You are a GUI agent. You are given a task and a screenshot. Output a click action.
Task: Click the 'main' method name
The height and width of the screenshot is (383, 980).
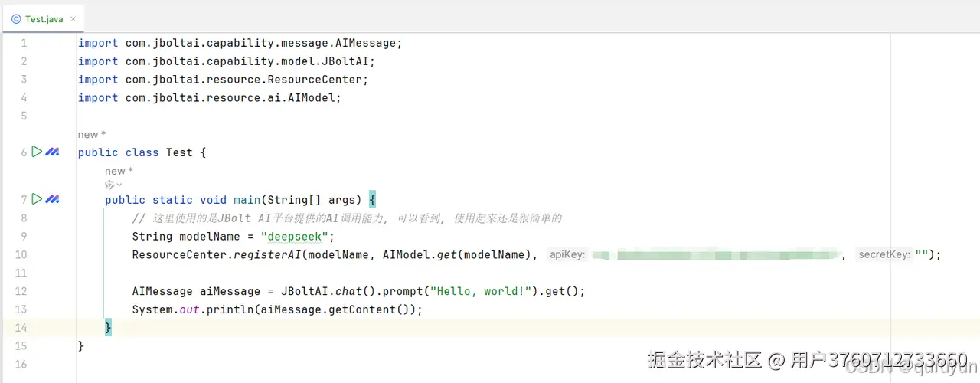coord(247,200)
